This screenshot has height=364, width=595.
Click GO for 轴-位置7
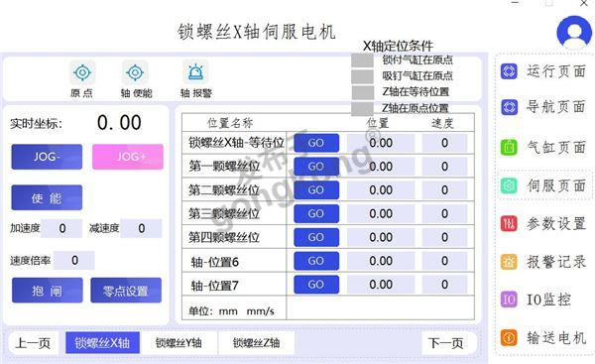pos(316,285)
